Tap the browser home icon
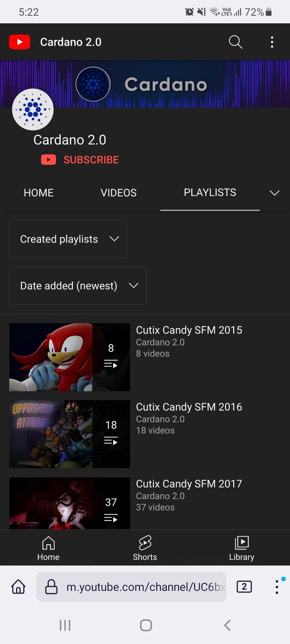 point(18,587)
